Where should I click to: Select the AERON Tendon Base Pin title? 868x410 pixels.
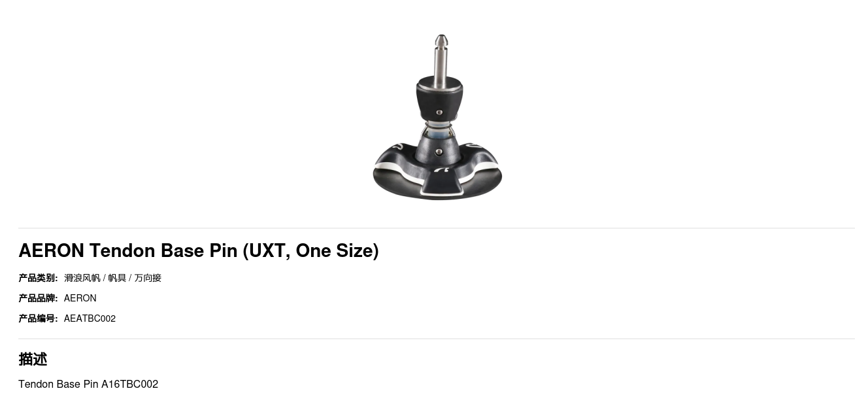click(x=199, y=250)
